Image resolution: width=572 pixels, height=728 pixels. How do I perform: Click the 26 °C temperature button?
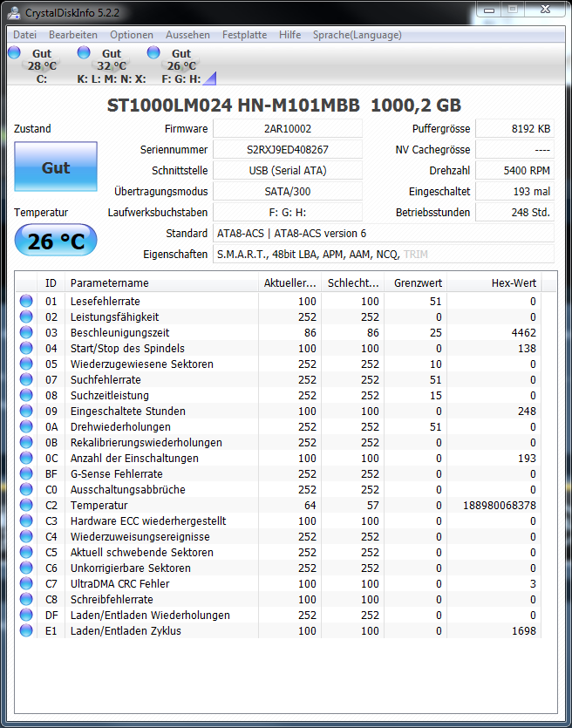pos(56,240)
